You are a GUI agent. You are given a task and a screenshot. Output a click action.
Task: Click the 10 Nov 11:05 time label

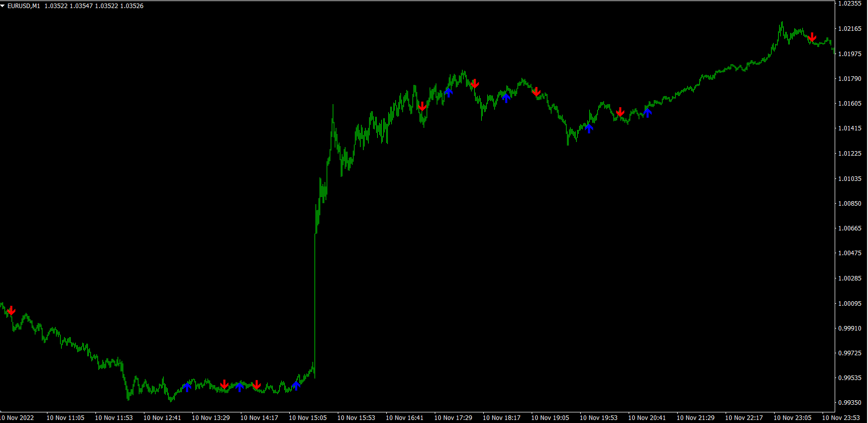66,418
